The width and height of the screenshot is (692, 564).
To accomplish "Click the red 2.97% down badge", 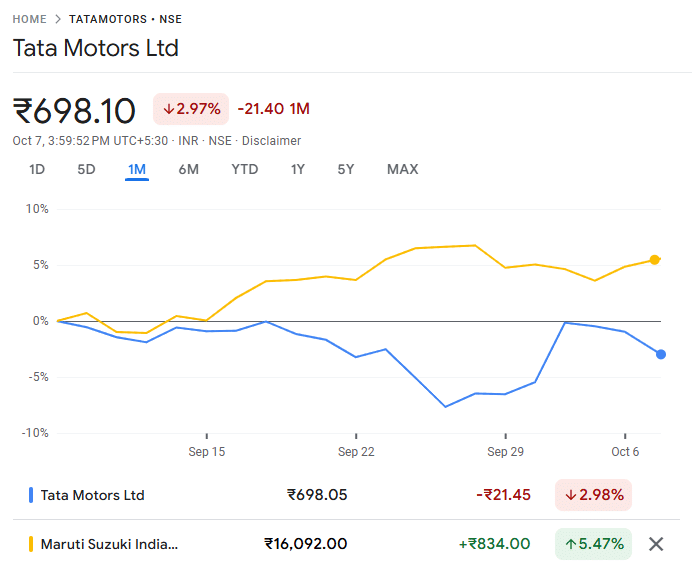I will [191, 109].
